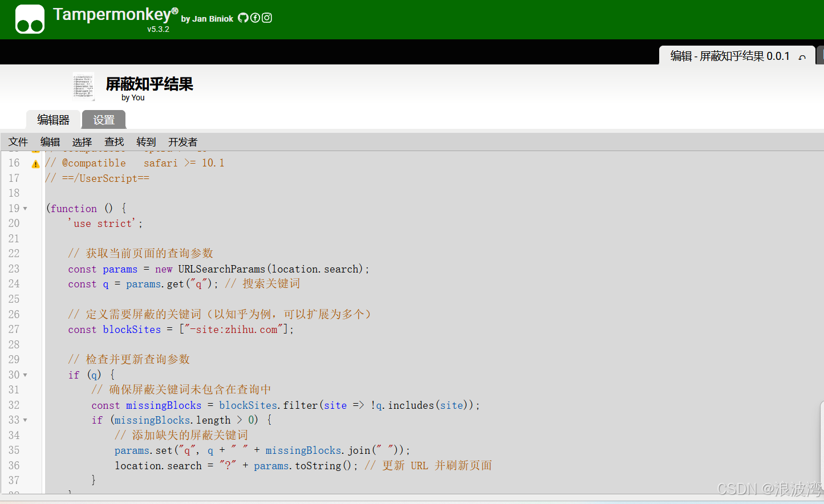The width and height of the screenshot is (824, 504).
Task: Click the warning icon on line 16
Action: [35, 164]
